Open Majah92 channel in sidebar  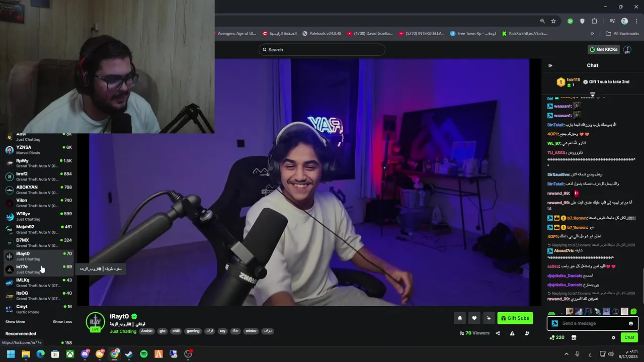(38, 229)
